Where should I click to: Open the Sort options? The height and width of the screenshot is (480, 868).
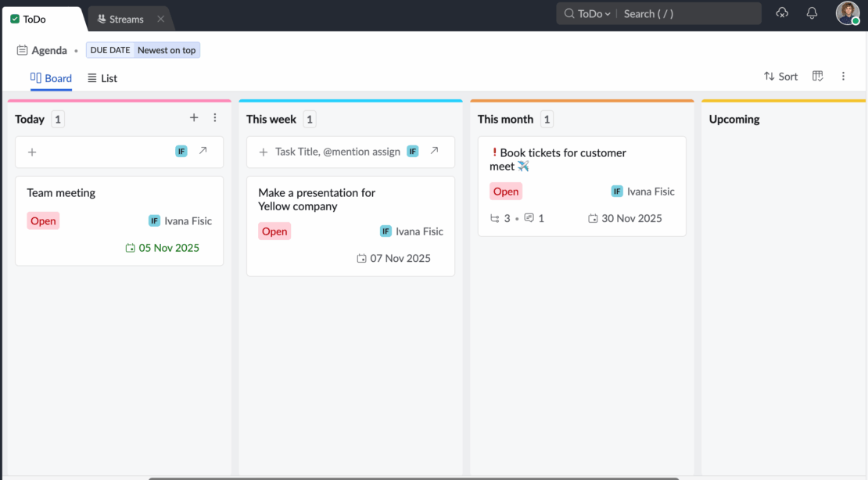pyautogui.click(x=780, y=76)
